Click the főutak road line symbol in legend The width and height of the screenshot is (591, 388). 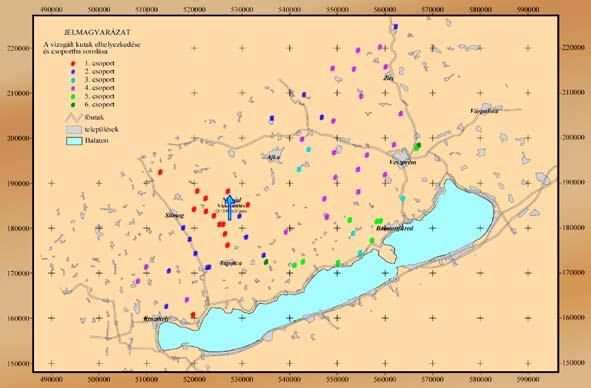tap(74, 117)
